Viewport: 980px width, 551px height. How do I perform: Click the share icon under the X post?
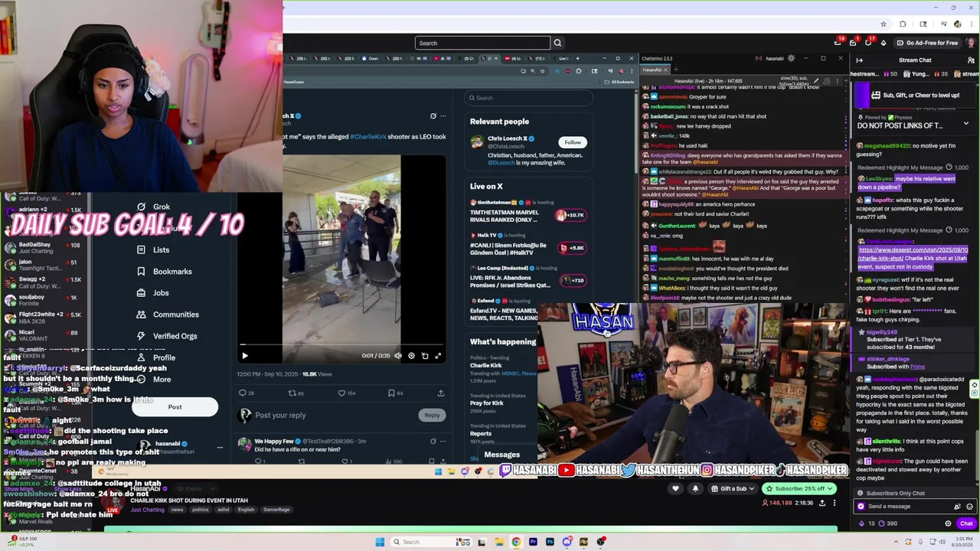pos(440,393)
